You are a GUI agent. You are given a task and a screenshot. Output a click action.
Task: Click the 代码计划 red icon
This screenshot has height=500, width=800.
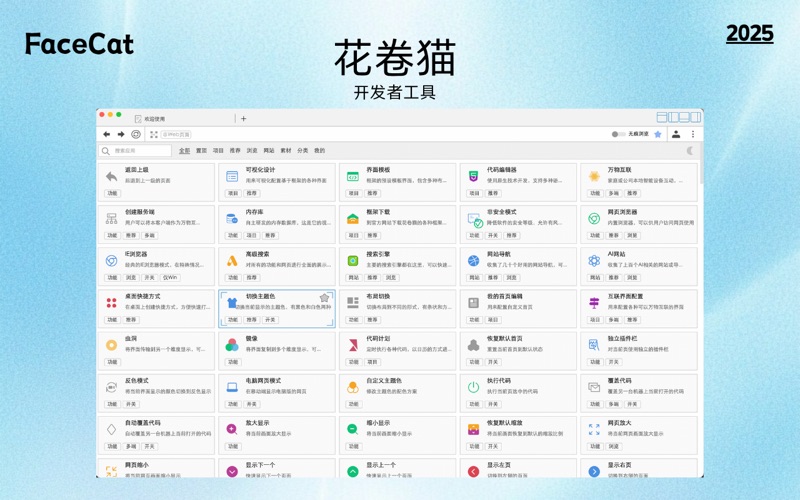(353, 345)
